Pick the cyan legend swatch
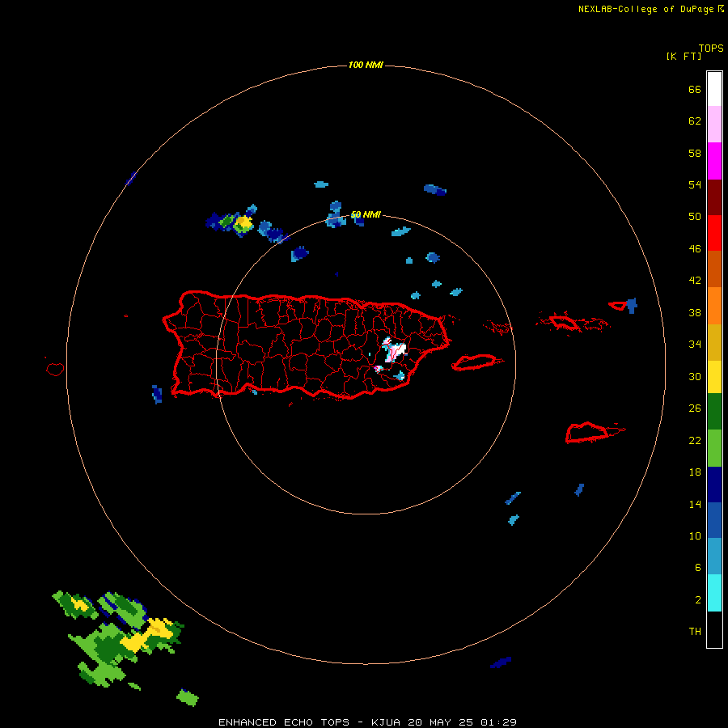 coord(714,593)
